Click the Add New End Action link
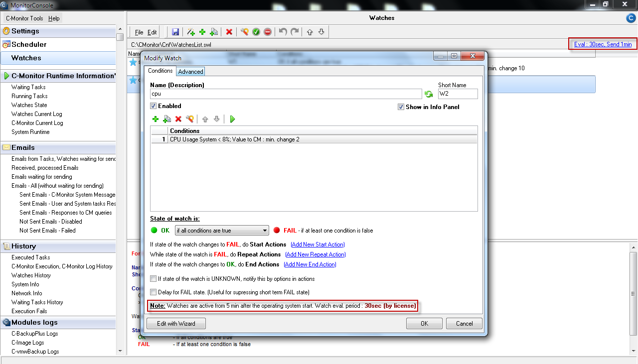This screenshot has width=638, height=364. coord(310,264)
